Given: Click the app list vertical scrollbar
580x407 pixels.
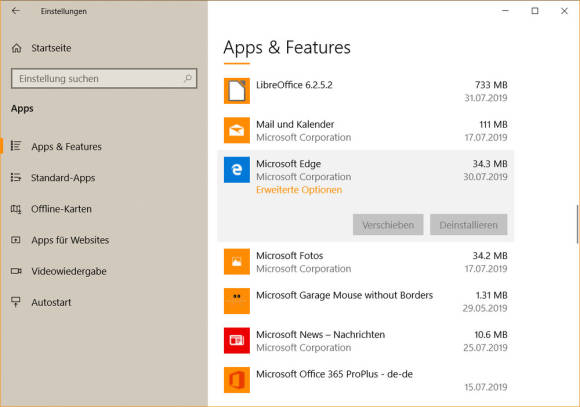Looking at the screenshot, I should (577, 225).
